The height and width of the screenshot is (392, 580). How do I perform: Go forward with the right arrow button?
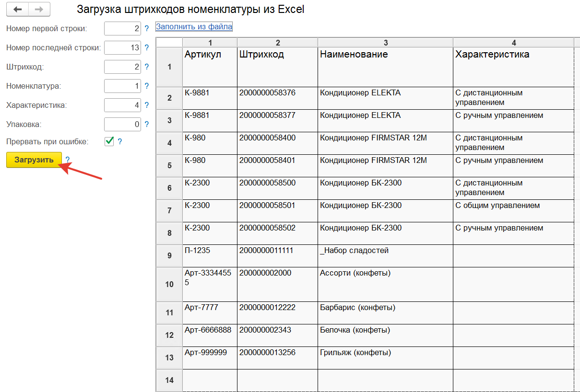(39, 10)
